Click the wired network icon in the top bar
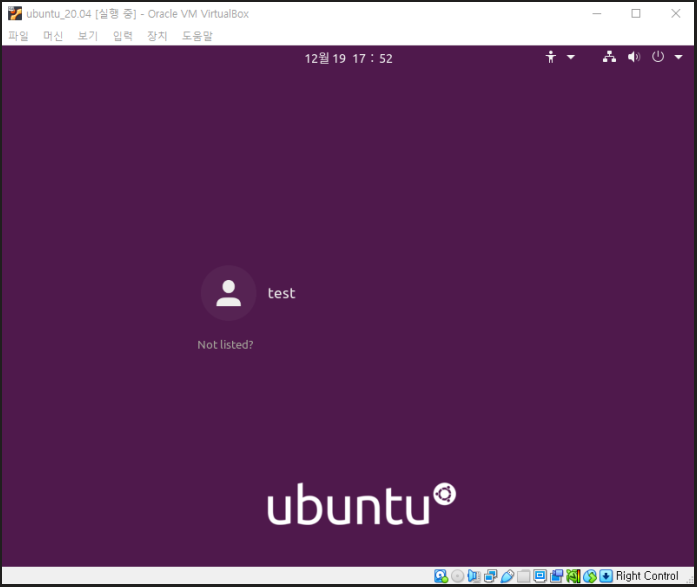The image size is (697, 587). [x=609, y=57]
